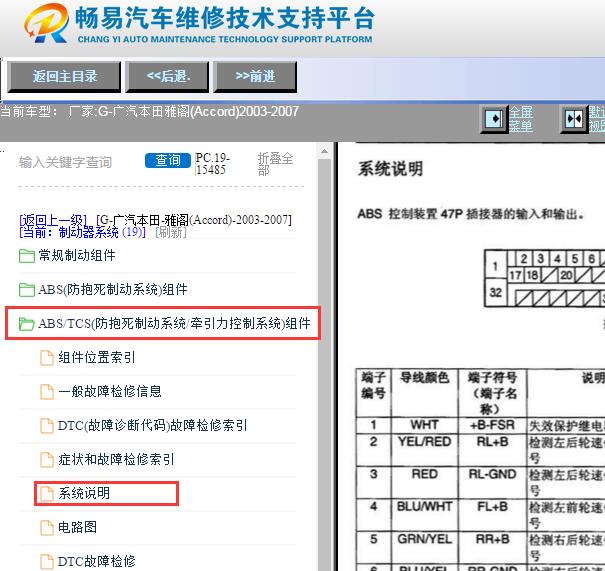Image resolution: width=605 pixels, height=571 pixels.
Task: Collapse the ABS/TCS 组件 folder entry
Action: (x=174, y=323)
